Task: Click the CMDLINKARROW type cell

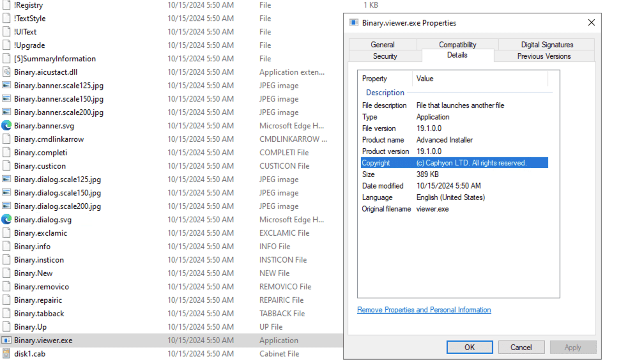Action: click(293, 139)
